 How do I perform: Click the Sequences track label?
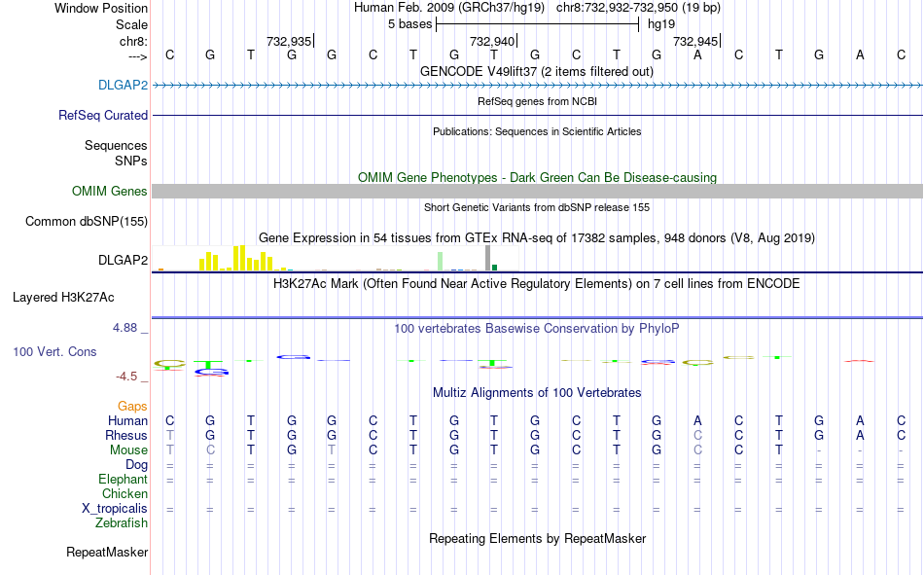tap(116, 145)
